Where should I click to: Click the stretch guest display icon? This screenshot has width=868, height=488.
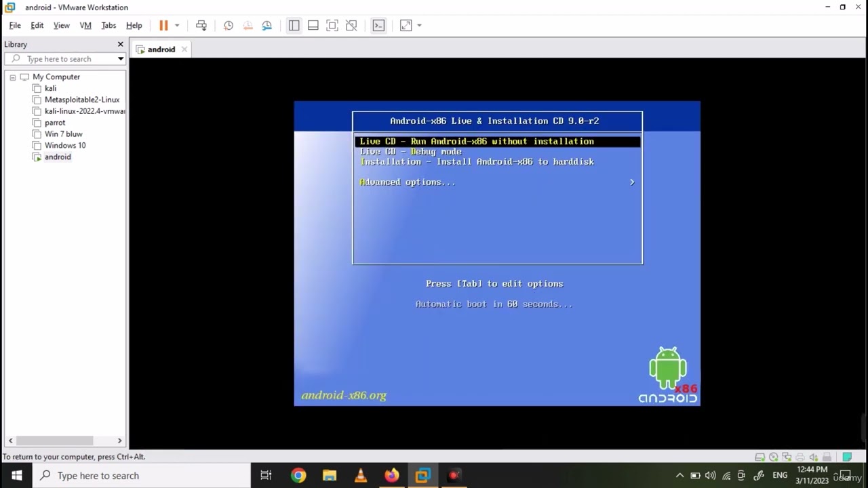406,25
